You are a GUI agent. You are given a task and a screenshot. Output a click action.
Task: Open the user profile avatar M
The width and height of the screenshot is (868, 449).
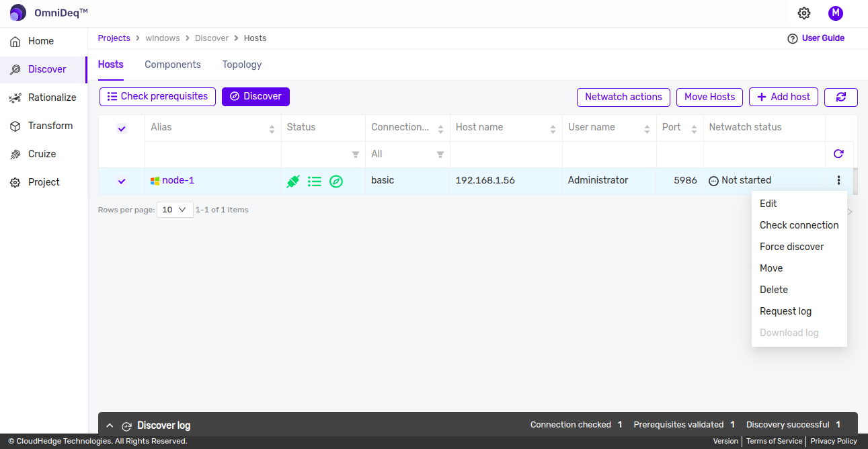(x=835, y=13)
